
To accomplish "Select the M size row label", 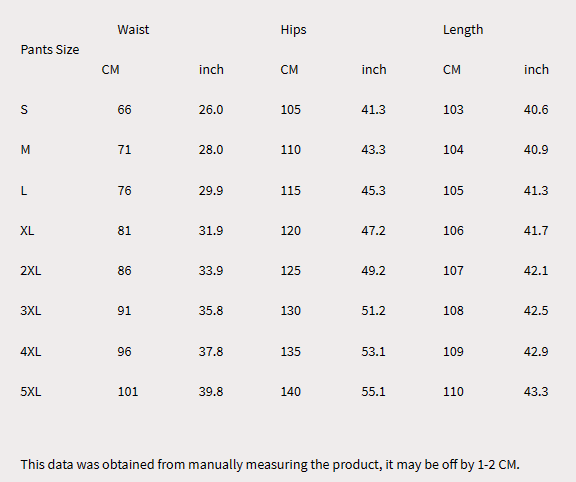I will click(x=25, y=150).
